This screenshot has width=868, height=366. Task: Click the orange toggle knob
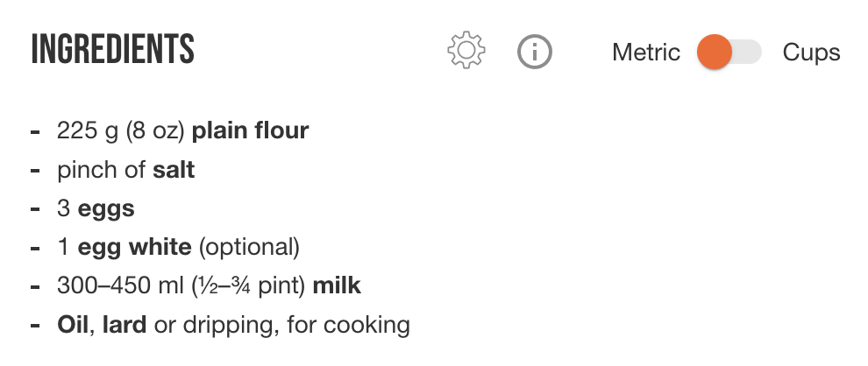coord(714,52)
